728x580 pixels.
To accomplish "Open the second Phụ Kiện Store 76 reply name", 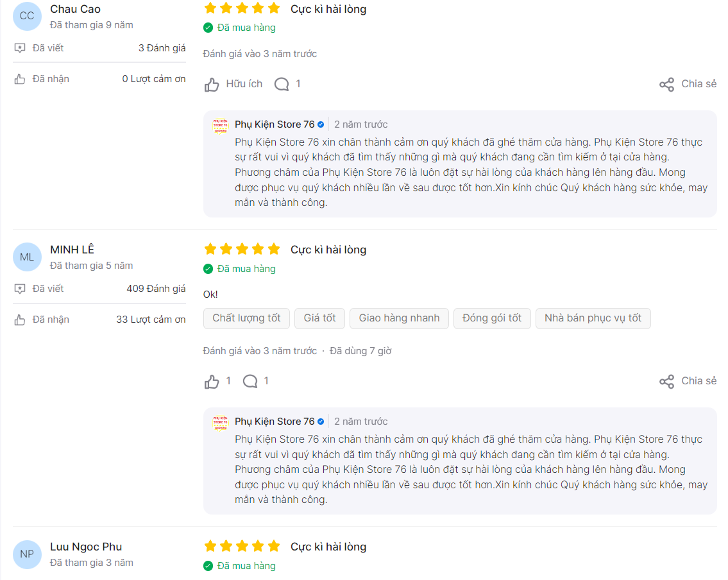I will [275, 422].
